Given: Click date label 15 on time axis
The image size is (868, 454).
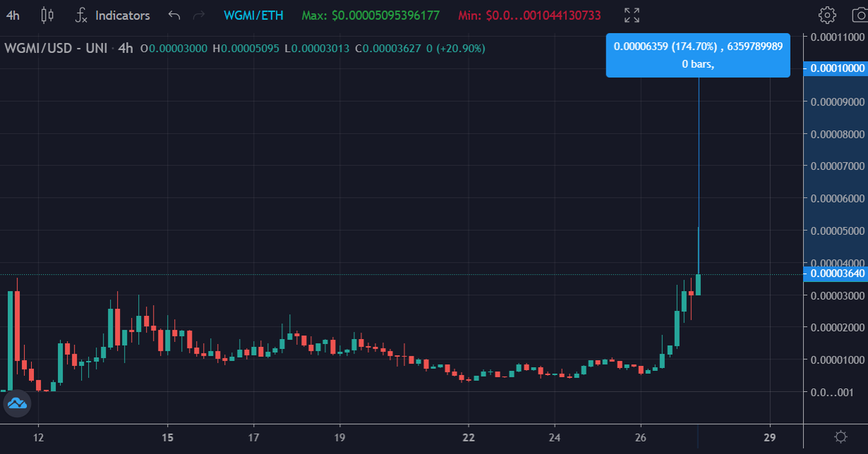Looking at the screenshot, I should [167, 437].
